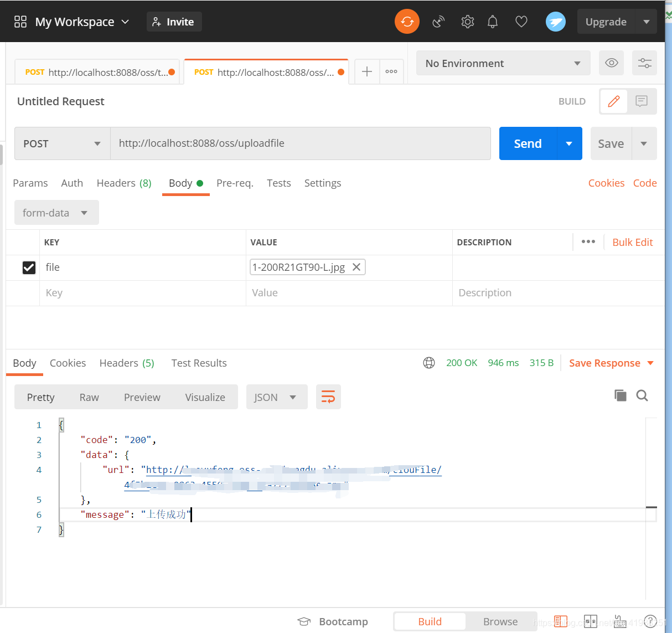The image size is (672, 633).
Task: Open the comments icon
Action: (x=642, y=101)
